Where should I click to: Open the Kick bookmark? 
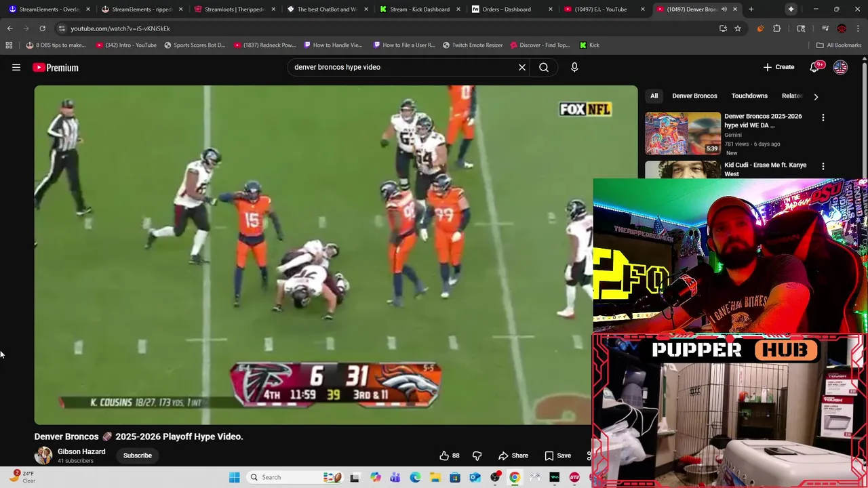[x=589, y=45]
